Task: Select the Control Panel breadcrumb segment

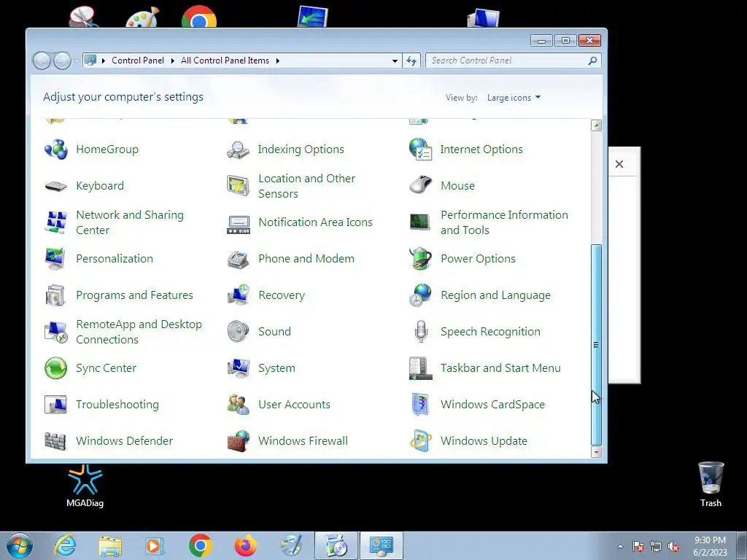Action: tap(138, 61)
